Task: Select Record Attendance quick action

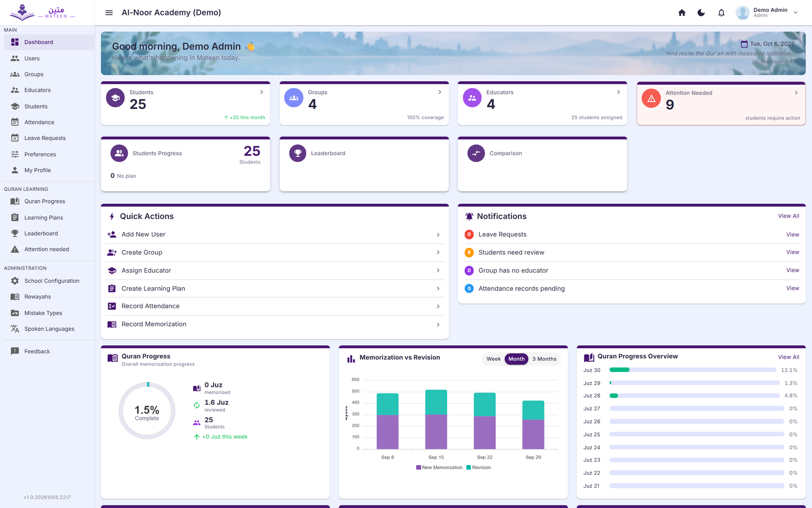Action: tap(275, 306)
